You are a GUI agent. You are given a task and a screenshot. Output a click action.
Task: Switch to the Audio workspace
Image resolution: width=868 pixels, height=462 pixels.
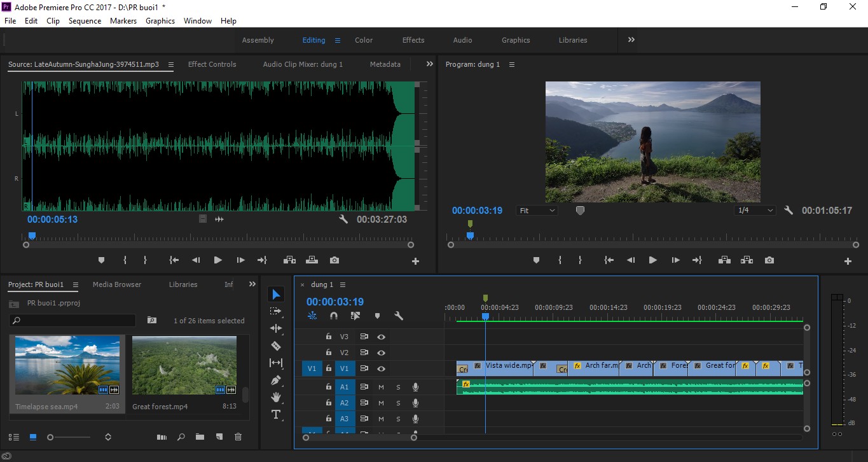coord(462,40)
